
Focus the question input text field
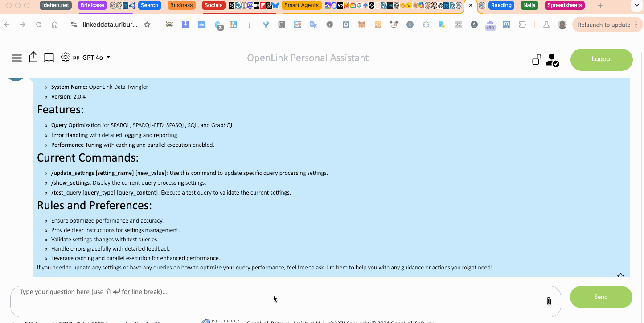point(285,301)
